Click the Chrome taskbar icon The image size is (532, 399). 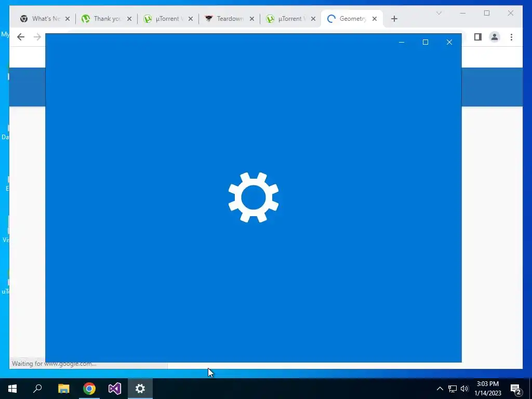point(89,389)
